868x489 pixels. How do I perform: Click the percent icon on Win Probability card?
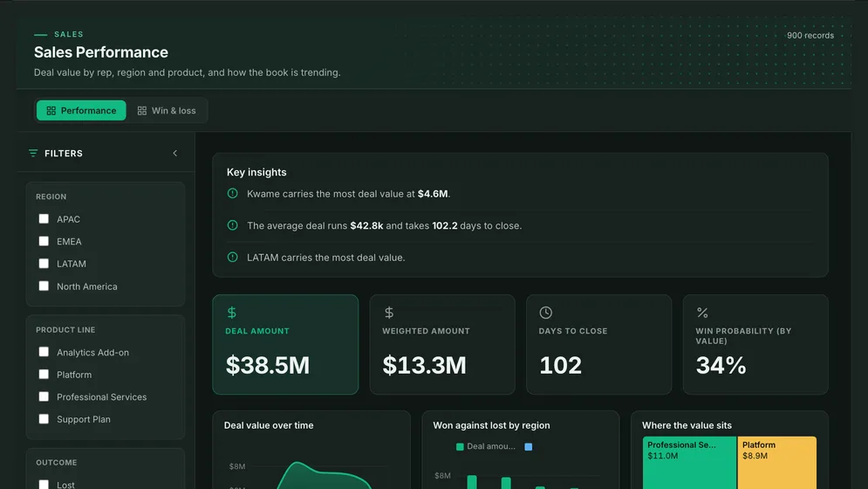coord(702,312)
